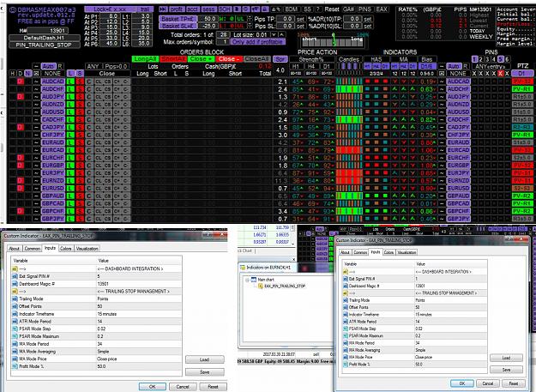Click the red ShortAll button
This screenshot has width=536, height=392.
173,59
